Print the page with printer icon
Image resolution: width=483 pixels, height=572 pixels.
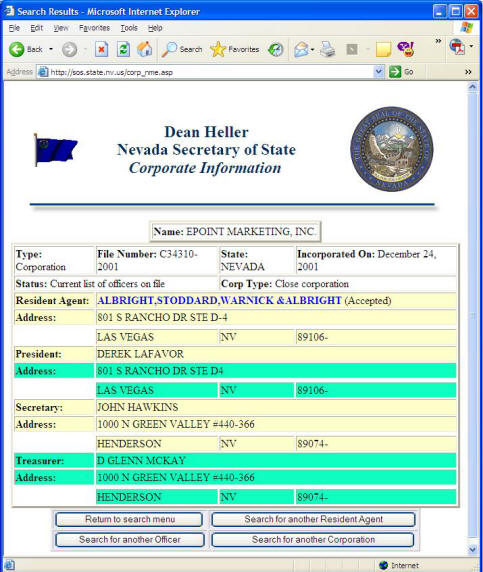(327, 49)
